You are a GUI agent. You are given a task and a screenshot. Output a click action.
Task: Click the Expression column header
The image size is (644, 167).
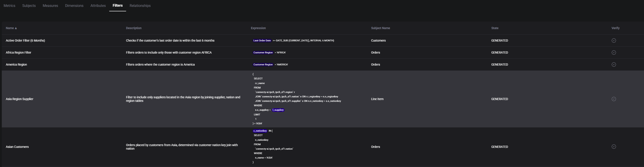258,28
